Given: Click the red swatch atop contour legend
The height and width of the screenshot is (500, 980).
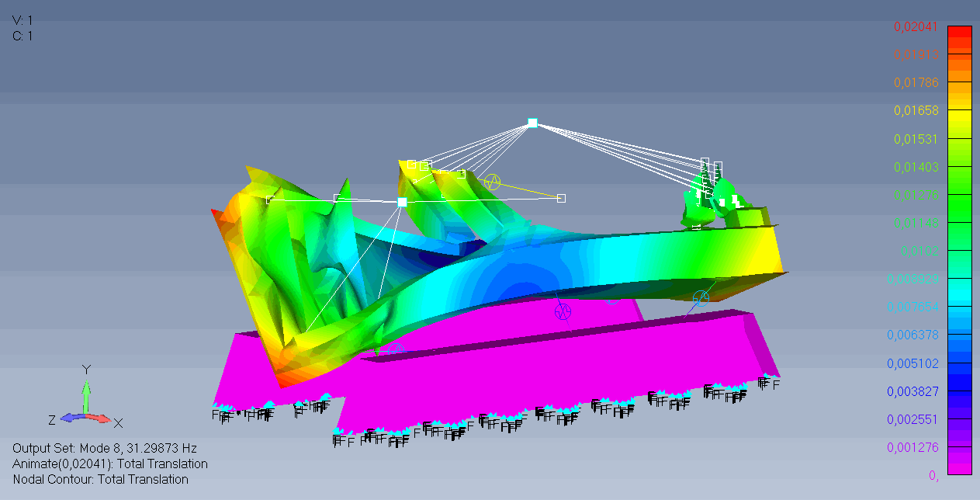Looking at the screenshot, I should coord(960,31).
